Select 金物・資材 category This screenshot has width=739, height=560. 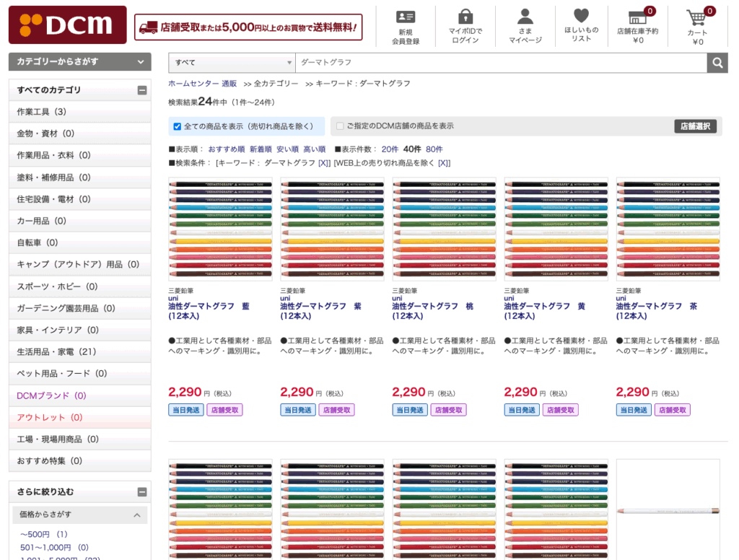click(x=79, y=134)
